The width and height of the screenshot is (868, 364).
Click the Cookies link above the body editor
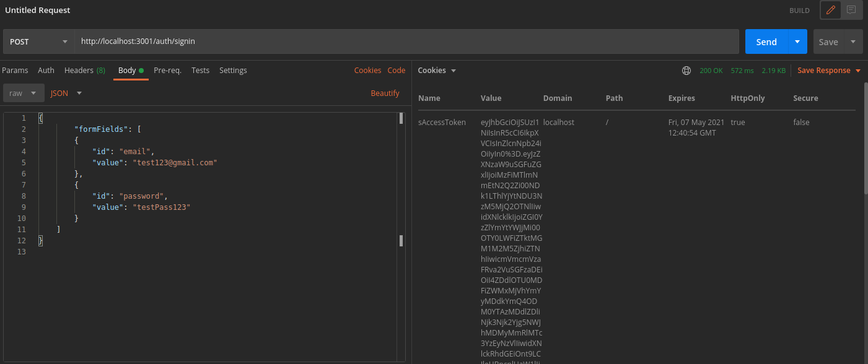[367, 70]
